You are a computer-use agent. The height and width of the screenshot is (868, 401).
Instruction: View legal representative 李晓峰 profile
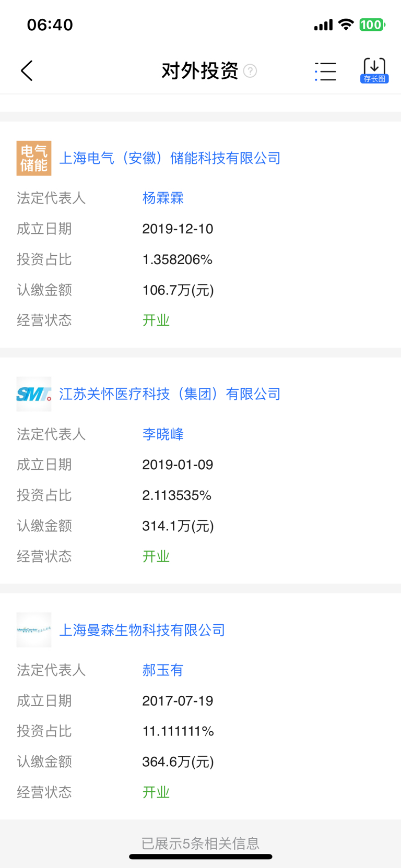coord(163,434)
